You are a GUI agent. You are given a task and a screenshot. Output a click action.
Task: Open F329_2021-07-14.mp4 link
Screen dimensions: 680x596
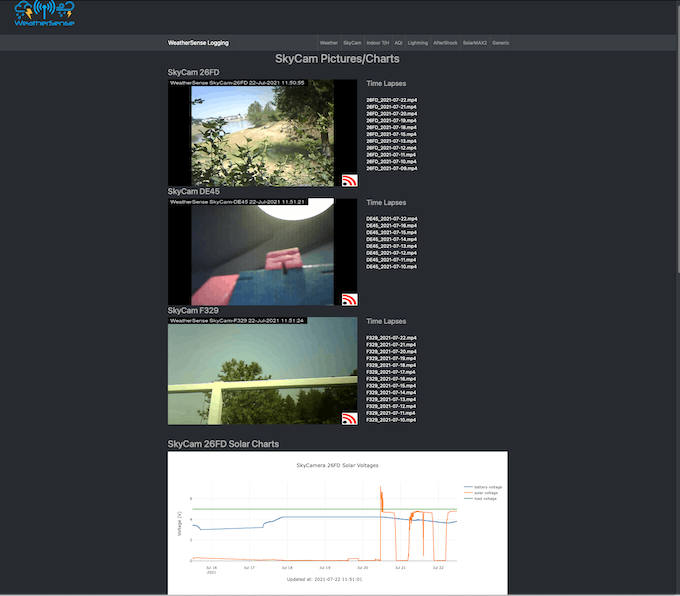[x=391, y=393]
